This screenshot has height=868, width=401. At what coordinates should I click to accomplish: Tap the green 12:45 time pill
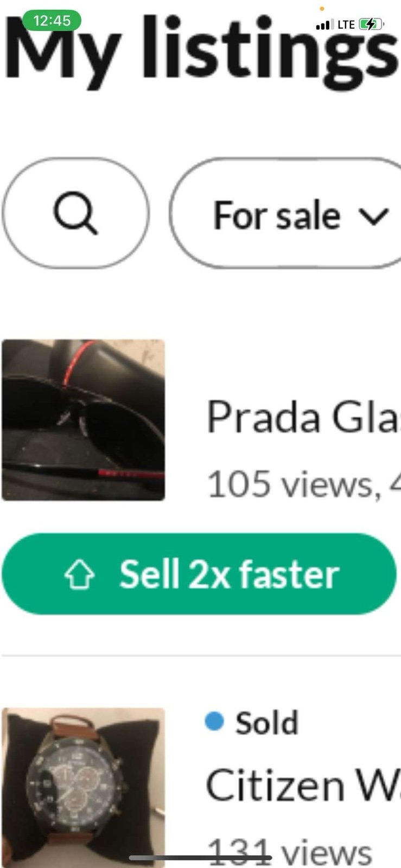(x=52, y=21)
